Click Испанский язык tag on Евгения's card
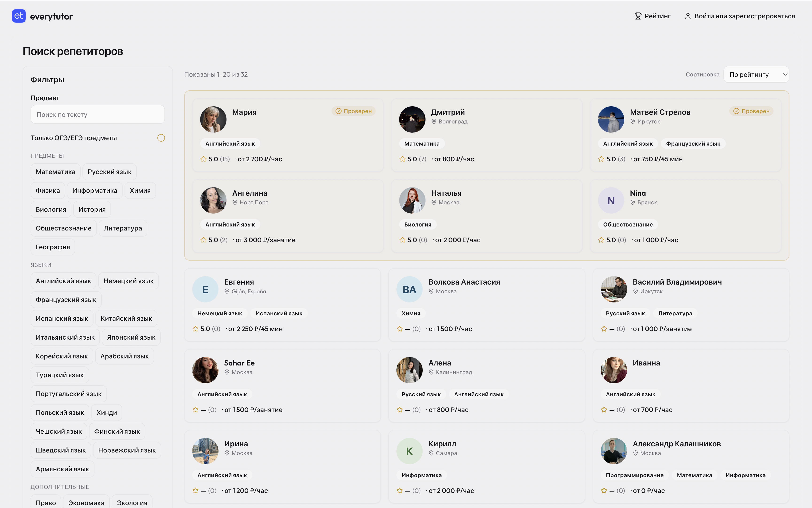812x508 pixels. pos(279,313)
